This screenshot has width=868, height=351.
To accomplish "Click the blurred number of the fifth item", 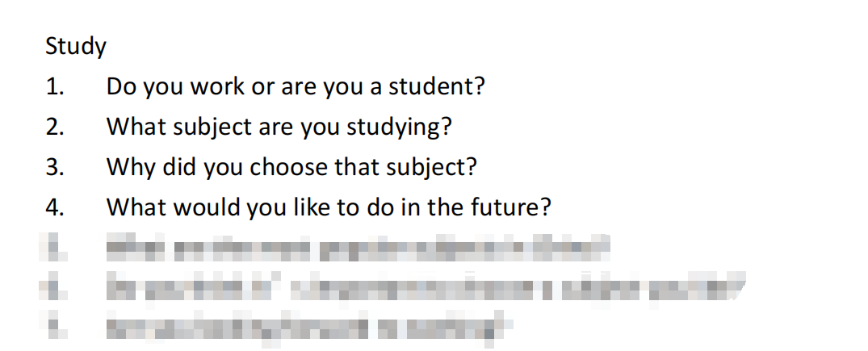I will click(55, 248).
